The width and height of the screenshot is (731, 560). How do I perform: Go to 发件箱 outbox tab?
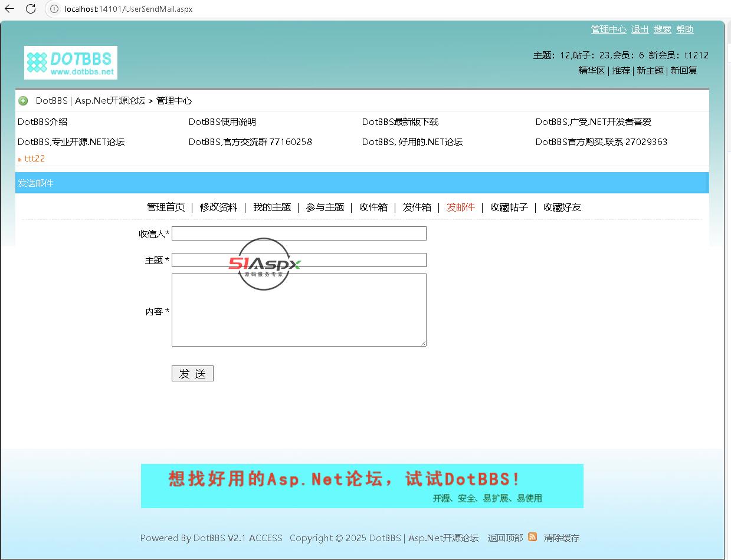tap(417, 207)
